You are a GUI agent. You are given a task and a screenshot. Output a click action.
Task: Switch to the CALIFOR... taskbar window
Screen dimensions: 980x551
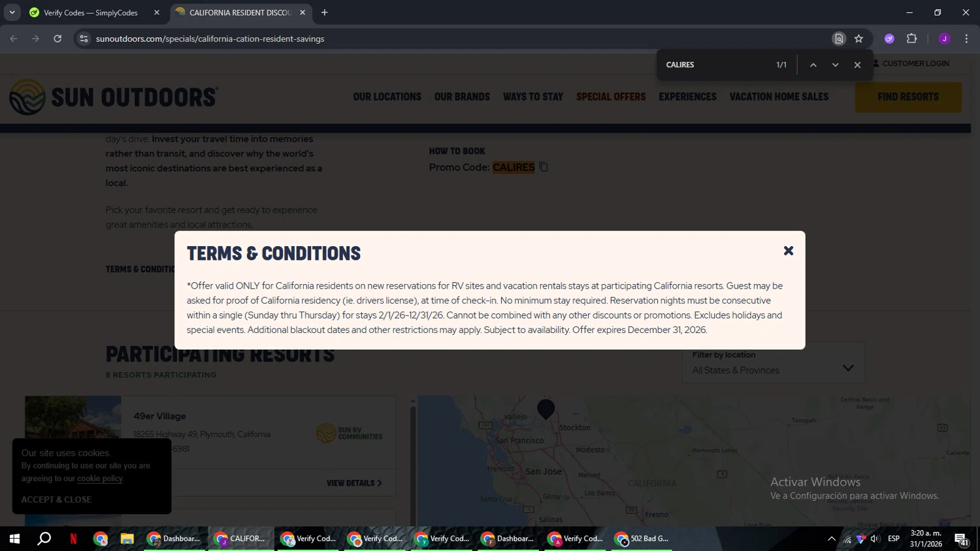tap(241, 539)
